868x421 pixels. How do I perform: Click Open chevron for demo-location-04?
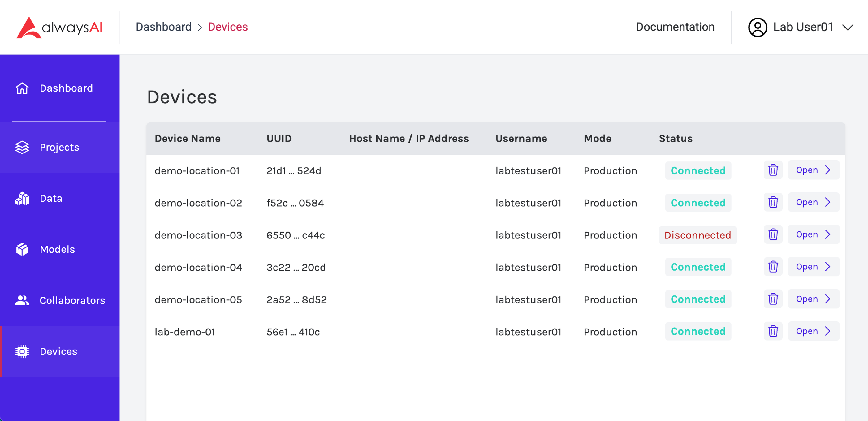827,267
